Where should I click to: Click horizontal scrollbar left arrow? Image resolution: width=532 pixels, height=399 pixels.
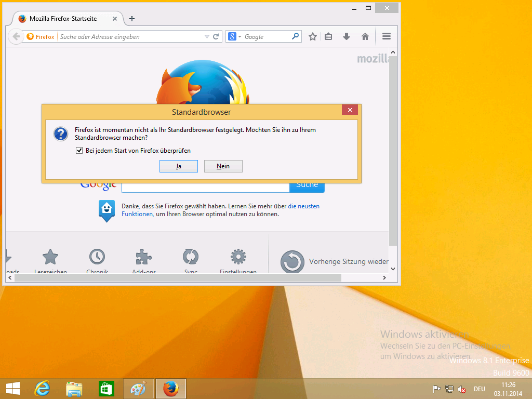tap(10, 277)
